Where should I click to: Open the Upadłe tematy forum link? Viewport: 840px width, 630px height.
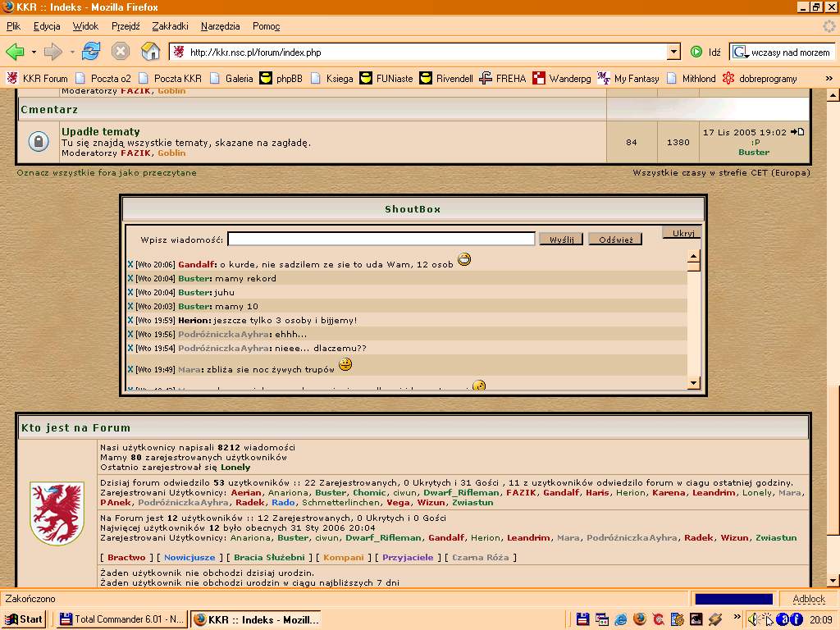coord(101,131)
